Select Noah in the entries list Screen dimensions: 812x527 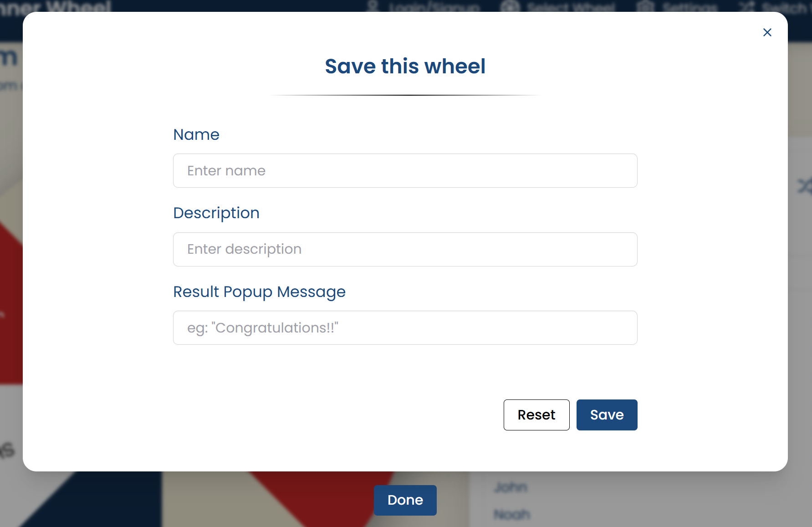click(511, 514)
